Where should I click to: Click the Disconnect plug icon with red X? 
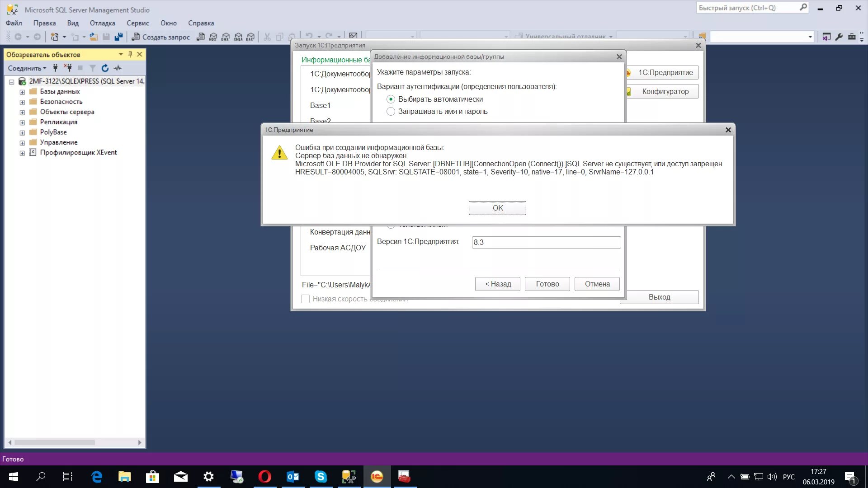coord(68,68)
